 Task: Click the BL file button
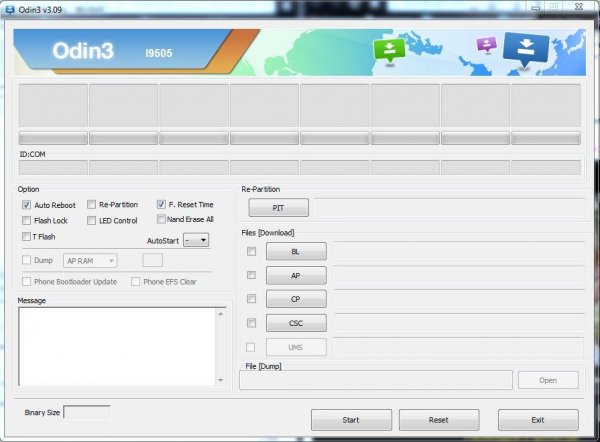click(296, 251)
